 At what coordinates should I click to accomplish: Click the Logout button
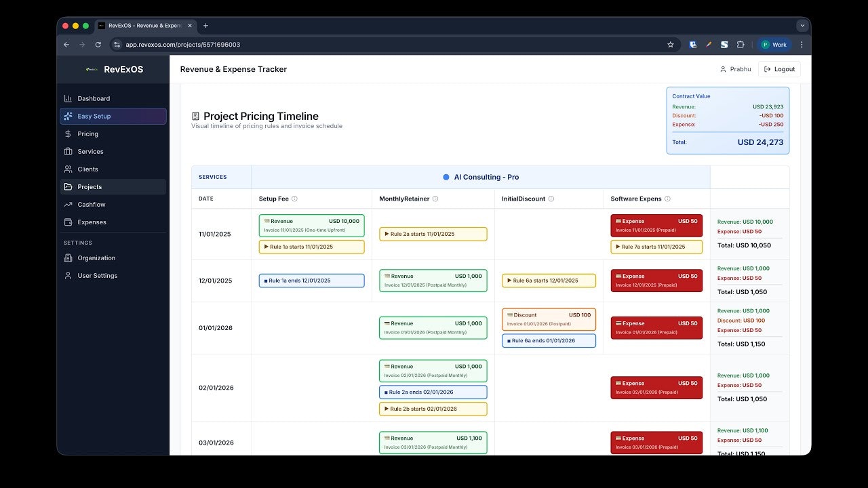[779, 69]
